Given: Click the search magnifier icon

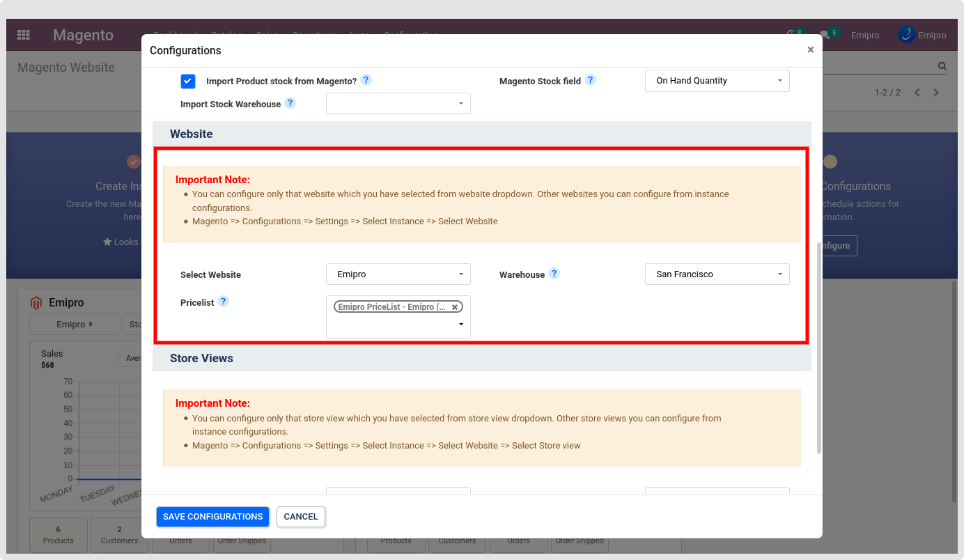Looking at the screenshot, I should (x=942, y=67).
